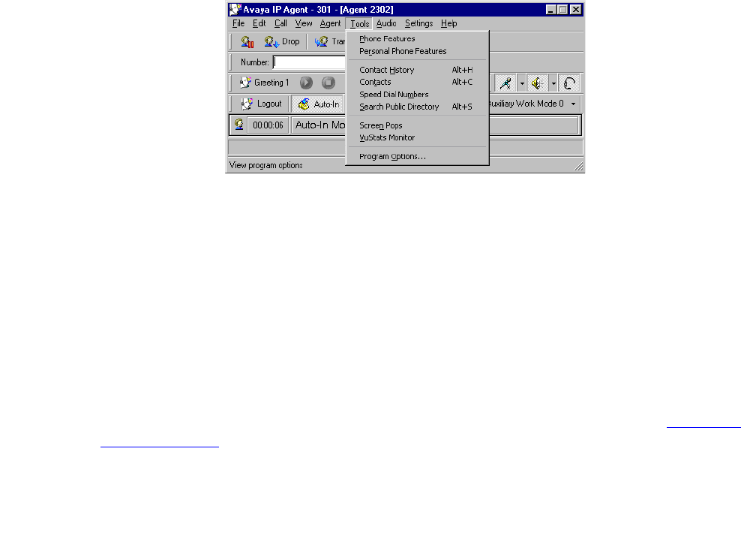
Task: Play Greeting 1 recording
Action: tap(306, 83)
